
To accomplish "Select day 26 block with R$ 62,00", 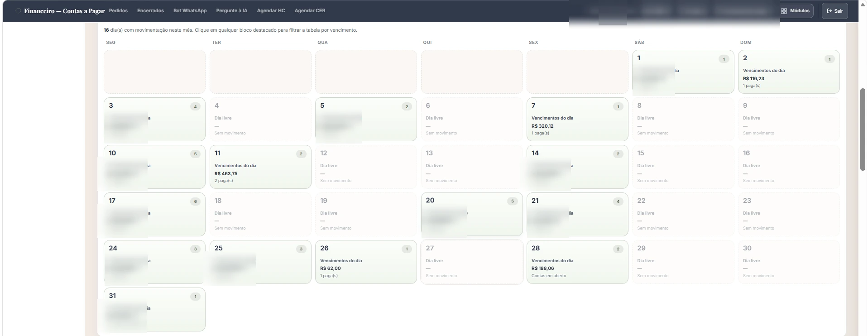I will pos(366,262).
